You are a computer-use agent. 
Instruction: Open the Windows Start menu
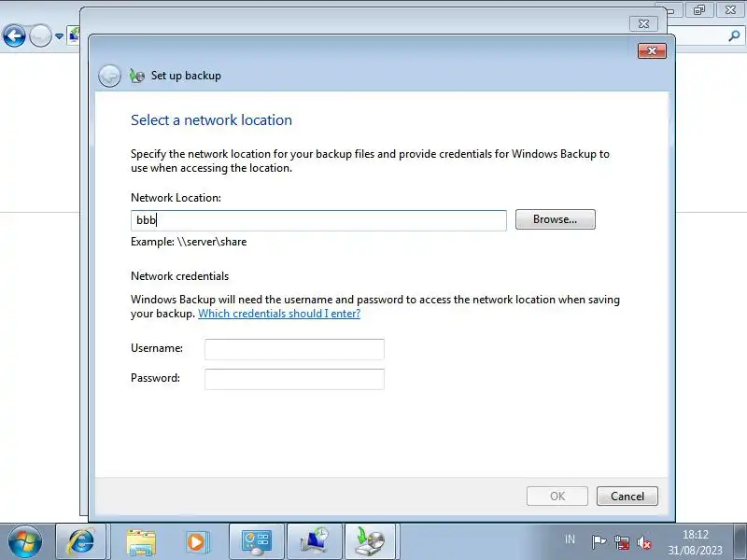click(25, 541)
